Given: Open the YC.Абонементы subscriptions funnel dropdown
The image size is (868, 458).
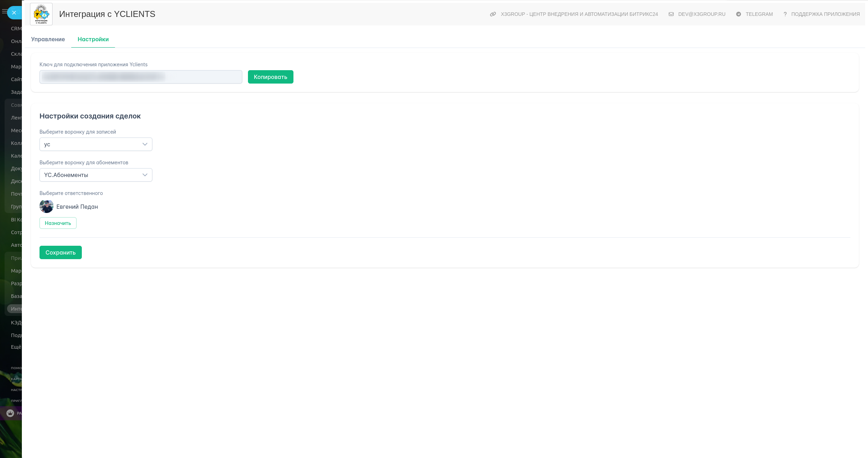Looking at the screenshot, I should 96,175.
